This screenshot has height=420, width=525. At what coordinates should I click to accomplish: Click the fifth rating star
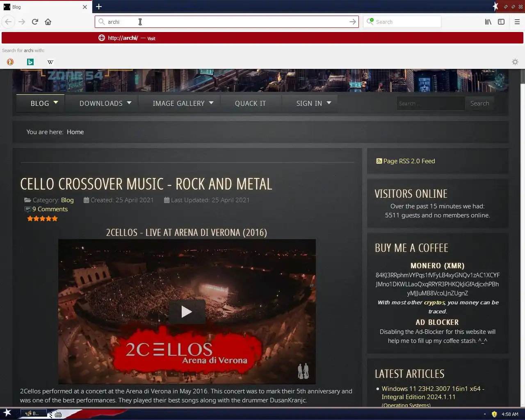tap(55, 219)
